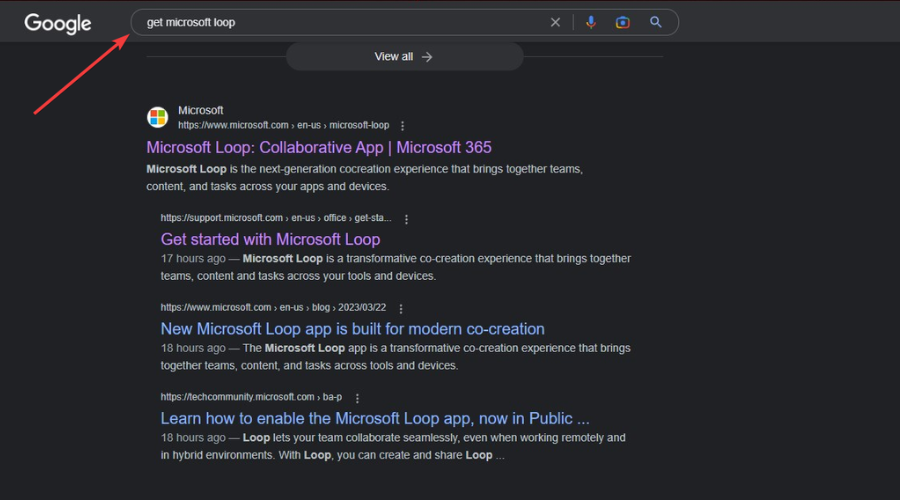Click the magnifying glass search button
Screen dimensions: 900x500
655,22
